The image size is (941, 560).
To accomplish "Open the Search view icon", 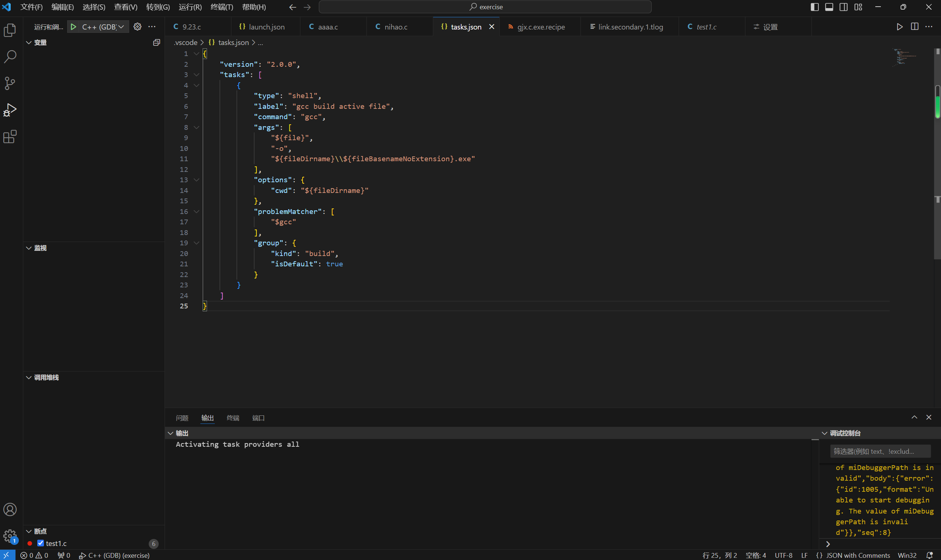I will 10,56.
